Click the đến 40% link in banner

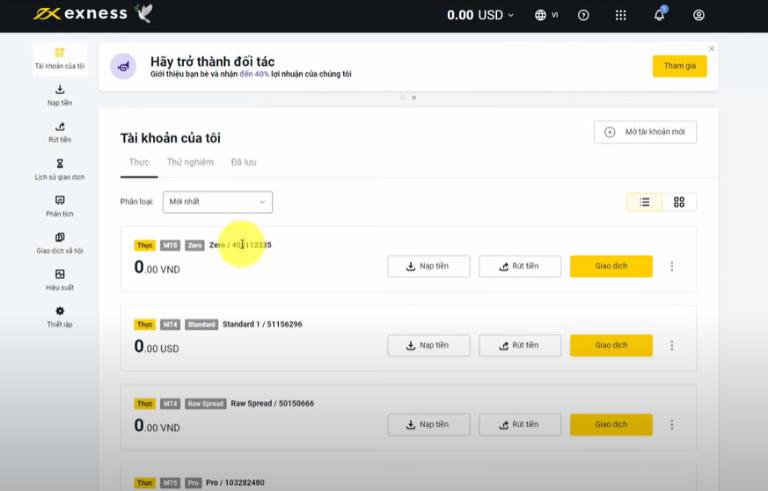click(254, 74)
